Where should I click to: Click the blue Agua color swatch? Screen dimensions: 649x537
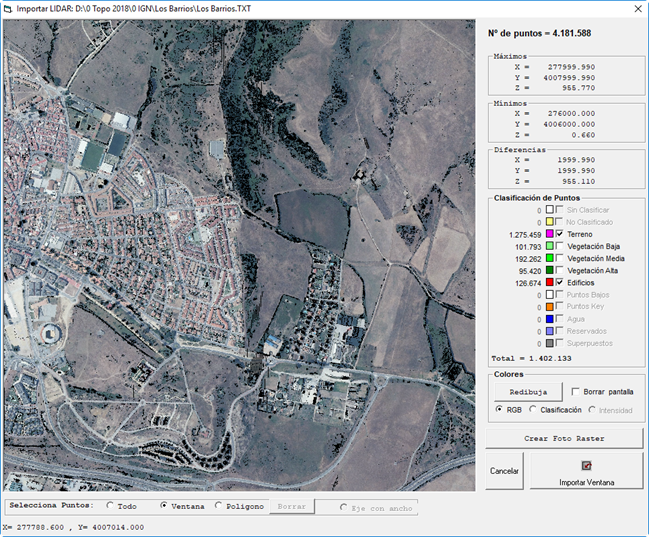click(x=550, y=319)
